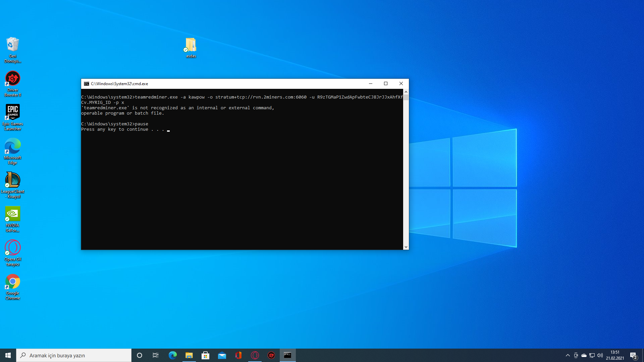Image resolution: width=644 pixels, height=362 pixels.
Task: Select the Epic Games Launcher desktop icon
Action: (x=13, y=117)
